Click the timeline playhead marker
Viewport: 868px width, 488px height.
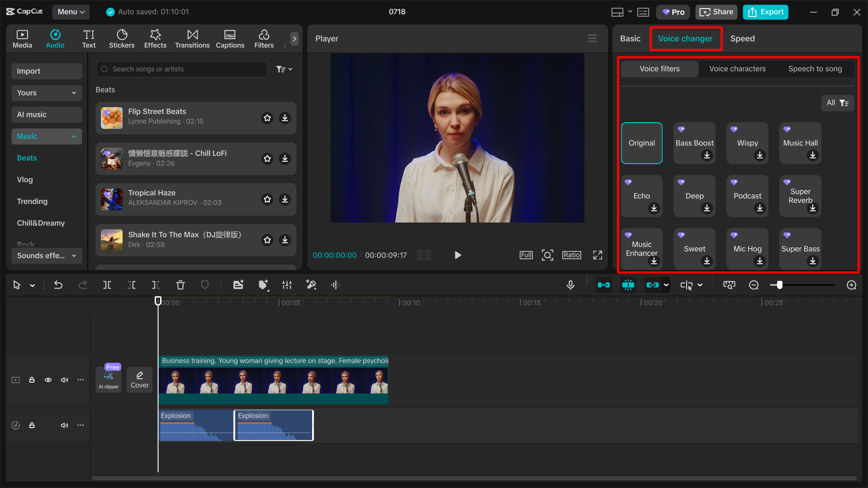pyautogui.click(x=158, y=301)
